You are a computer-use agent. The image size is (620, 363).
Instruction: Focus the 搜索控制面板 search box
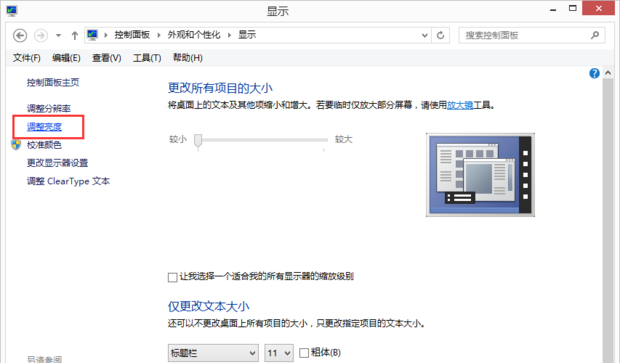531,35
